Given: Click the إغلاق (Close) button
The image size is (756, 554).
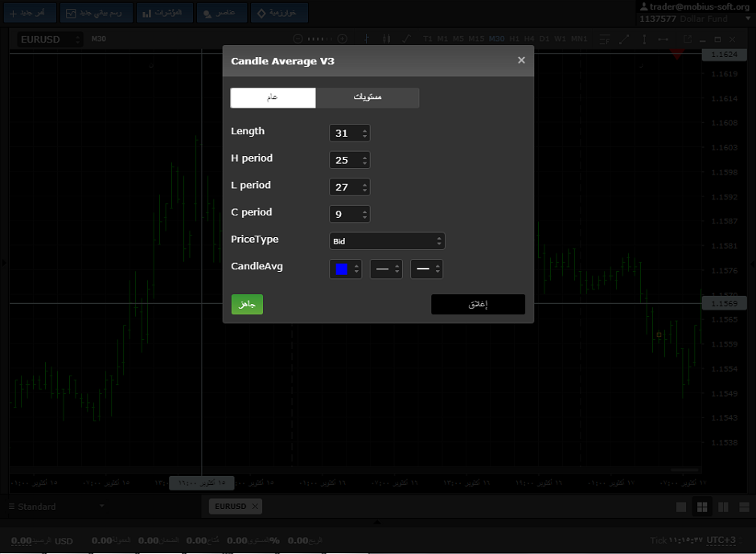Looking at the screenshot, I should click(x=478, y=304).
